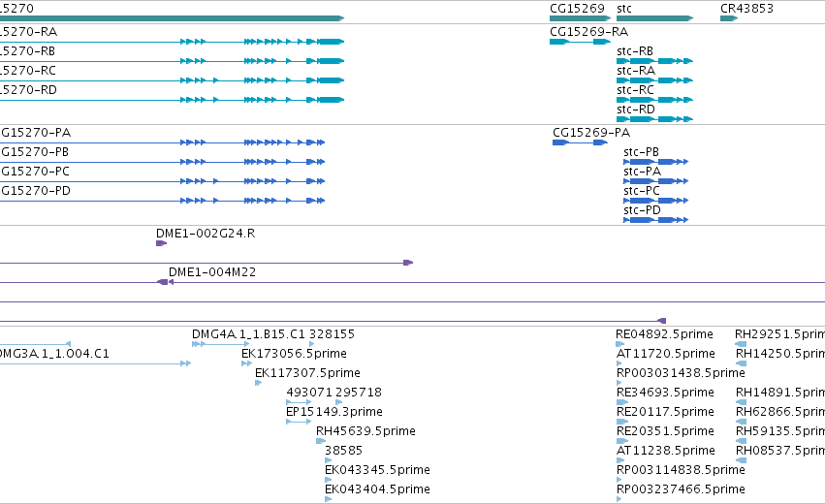Select DME1-004M22 feature label
Screen dimensions: 825x504
click(212, 272)
